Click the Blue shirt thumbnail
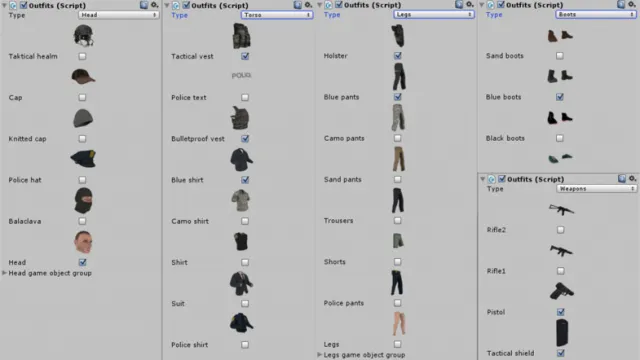The height and width of the screenshot is (360, 640). (241, 159)
